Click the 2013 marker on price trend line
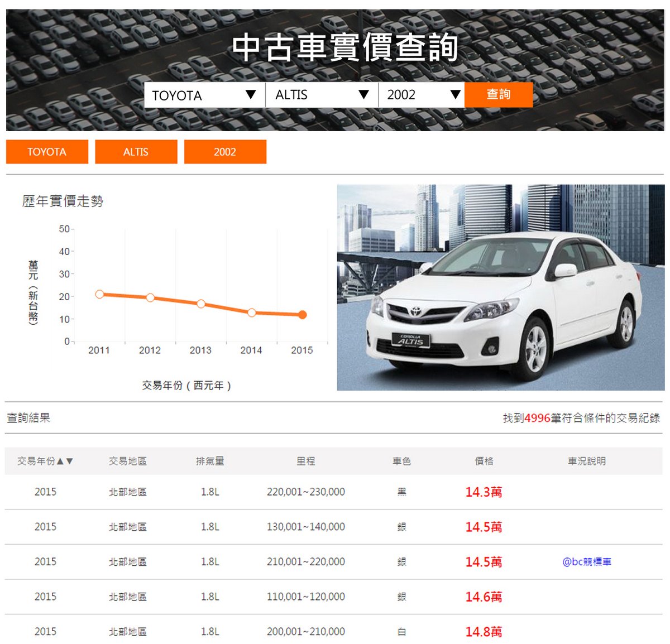This screenshot has width=670, height=644. pyautogui.click(x=201, y=304)
